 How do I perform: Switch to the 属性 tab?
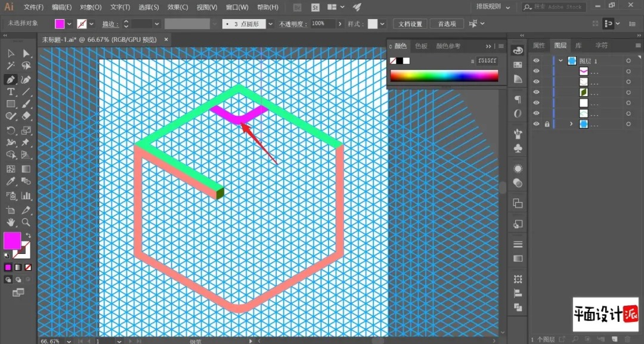click(539, 45)
